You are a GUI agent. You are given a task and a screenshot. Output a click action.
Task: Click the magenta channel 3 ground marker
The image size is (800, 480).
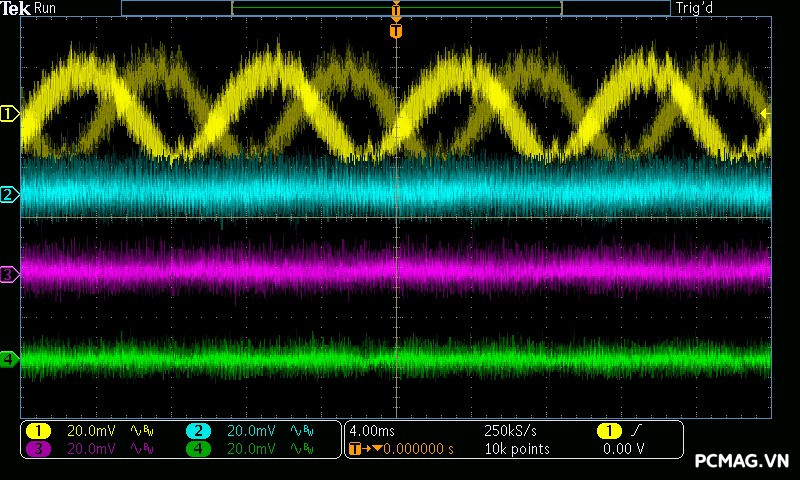pyautogui.click(x=9, y=273)
